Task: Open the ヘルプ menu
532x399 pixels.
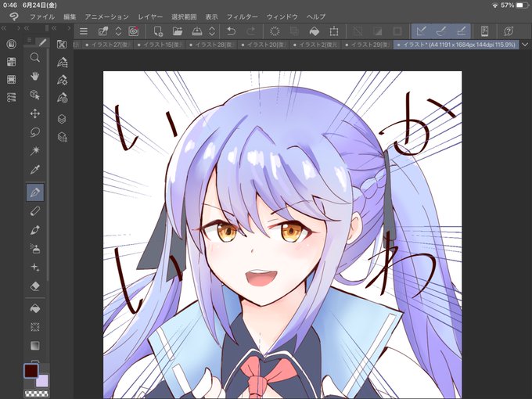Action: pyautogui.click(x=316, y=16)
